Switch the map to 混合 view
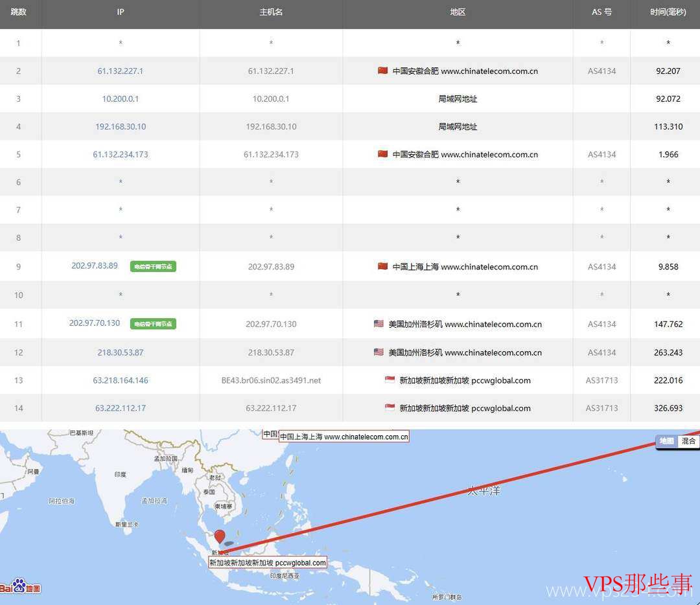This screenshot has width=700, height=605. (688, 441)
